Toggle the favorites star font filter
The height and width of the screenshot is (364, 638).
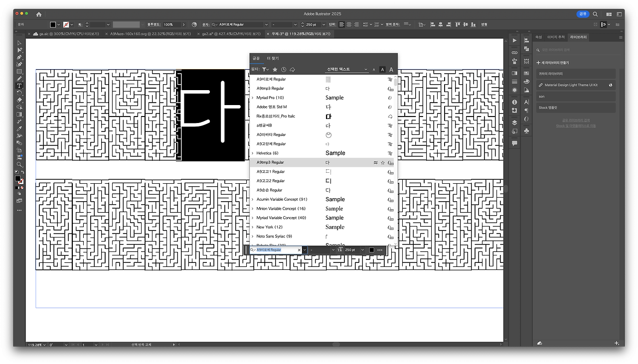(275, 70)
